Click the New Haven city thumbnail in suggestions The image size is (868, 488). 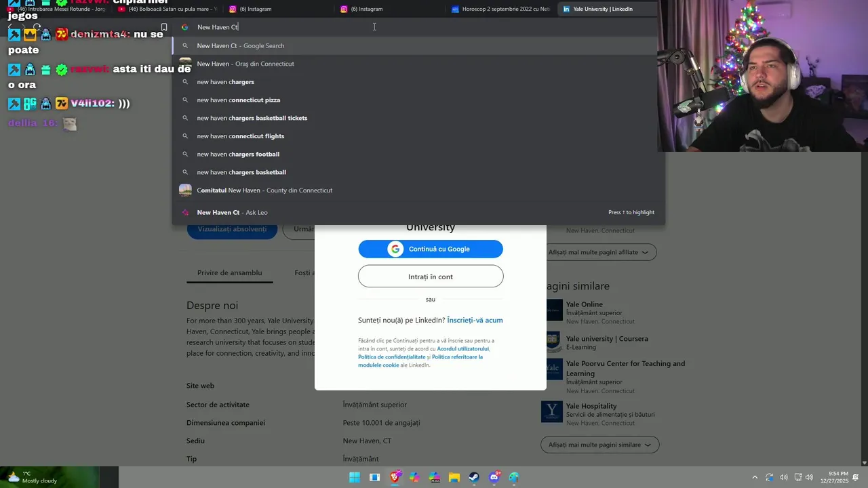point(185,64)
